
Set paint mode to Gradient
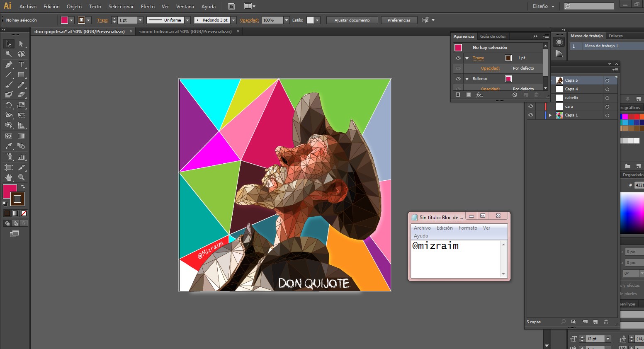point(15,213)
